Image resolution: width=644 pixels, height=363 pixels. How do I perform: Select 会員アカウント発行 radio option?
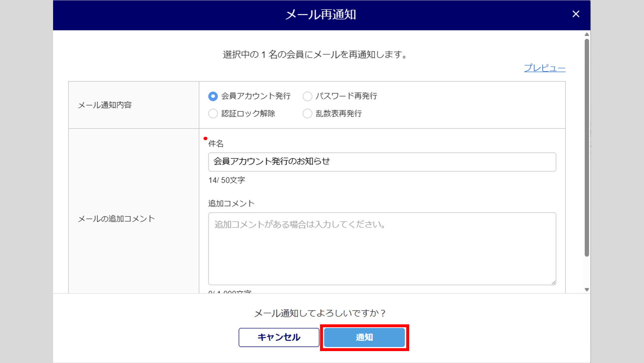213,96
